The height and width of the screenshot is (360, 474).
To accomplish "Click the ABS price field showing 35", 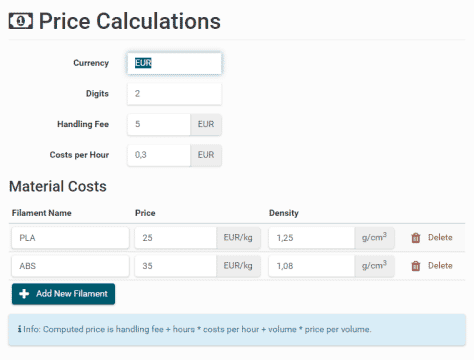I will (x=176, y=266).
